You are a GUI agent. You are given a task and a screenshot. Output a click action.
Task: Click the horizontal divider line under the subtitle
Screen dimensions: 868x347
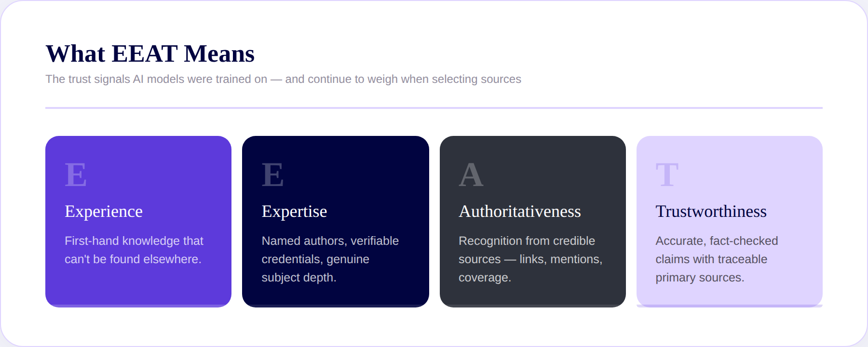click(x=434, y=108)
